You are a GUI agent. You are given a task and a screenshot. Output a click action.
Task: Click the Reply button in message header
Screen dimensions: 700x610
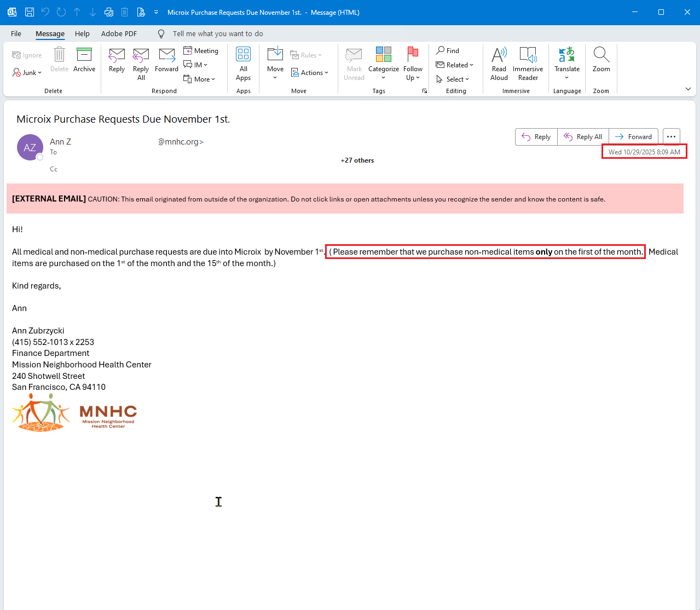536,137
